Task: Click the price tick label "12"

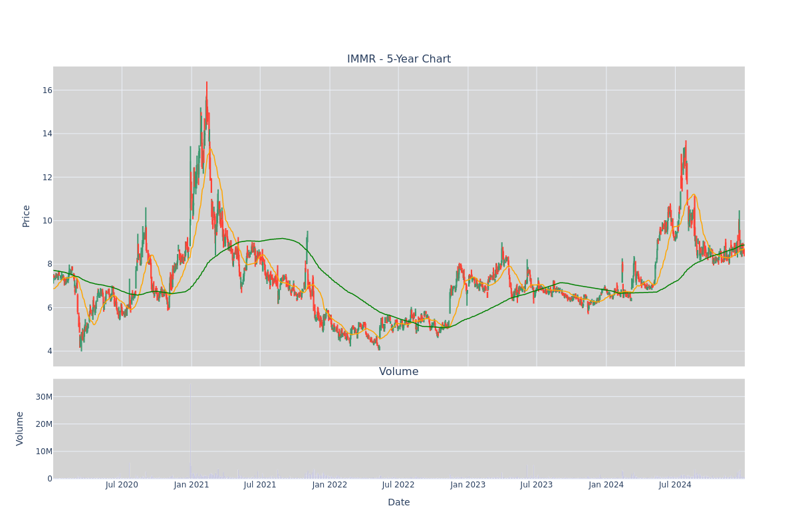Action: click(x=47, y=177)
